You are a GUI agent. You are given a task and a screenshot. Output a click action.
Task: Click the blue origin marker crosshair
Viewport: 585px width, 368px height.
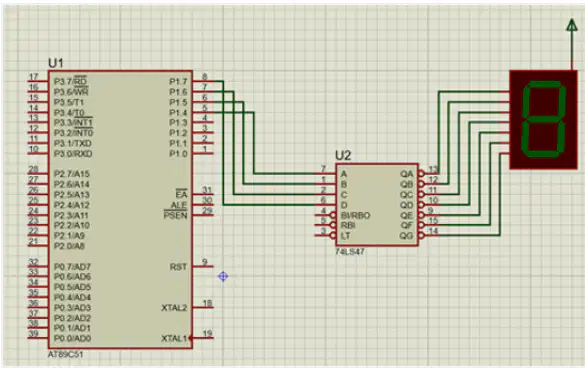click(223, 277)
